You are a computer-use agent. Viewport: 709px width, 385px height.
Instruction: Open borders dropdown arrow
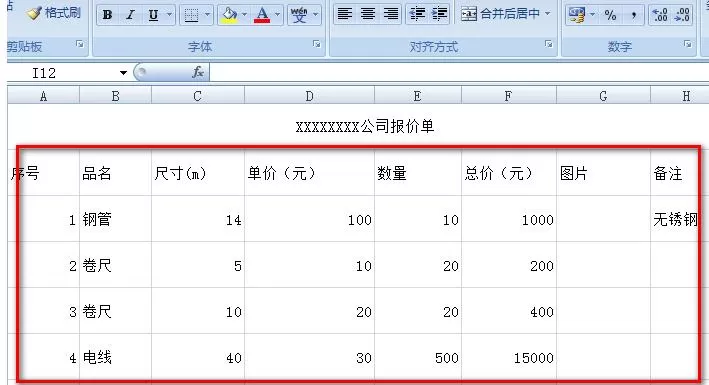click(x=208, y=15)
